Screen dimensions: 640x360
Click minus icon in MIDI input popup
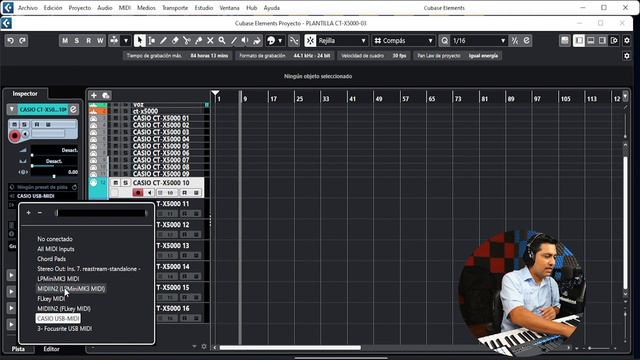[40, 213]
